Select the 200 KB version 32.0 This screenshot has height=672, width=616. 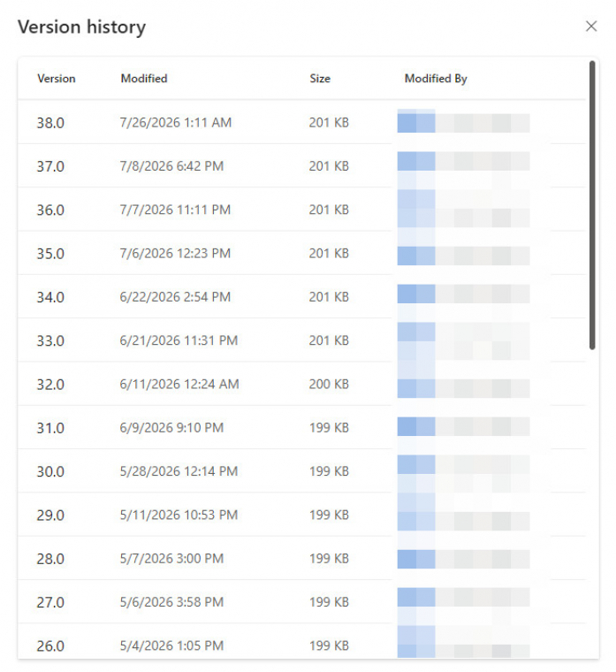point(301,384)
